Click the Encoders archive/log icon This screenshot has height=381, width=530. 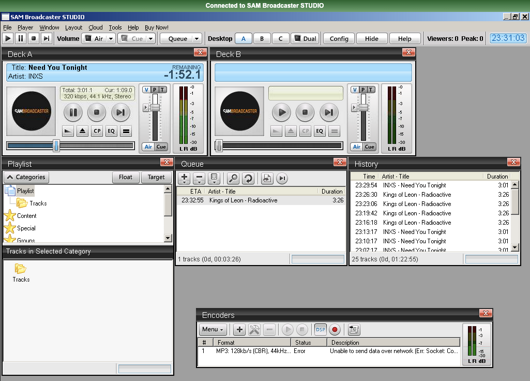[x=354, y=329]
